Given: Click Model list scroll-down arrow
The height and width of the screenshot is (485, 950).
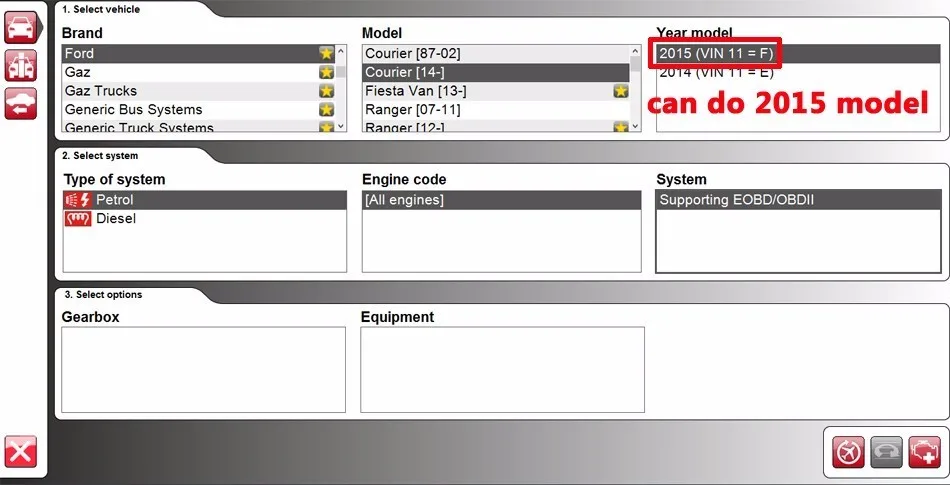Looking at the screenshot, I should (635, 125).
